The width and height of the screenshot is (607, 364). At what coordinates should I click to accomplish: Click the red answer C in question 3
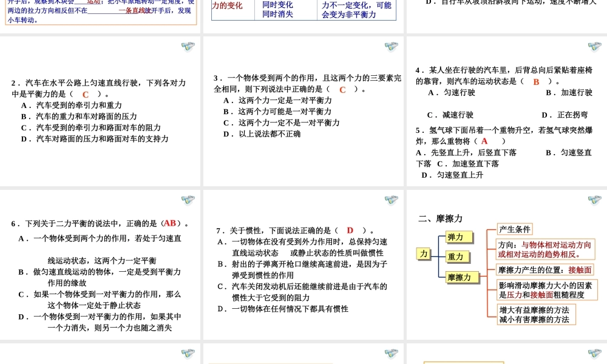[x=342, y=90]
